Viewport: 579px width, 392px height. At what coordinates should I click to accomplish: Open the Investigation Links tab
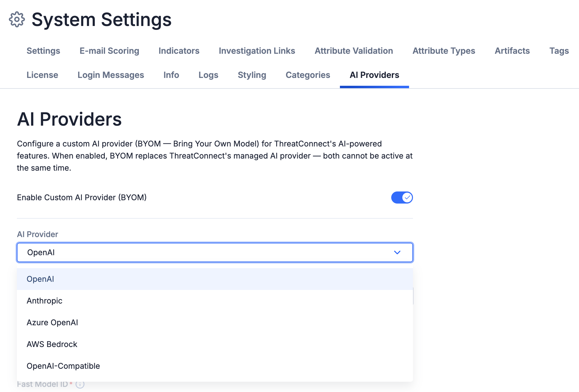pyautogui.click(x=257, y=51)
